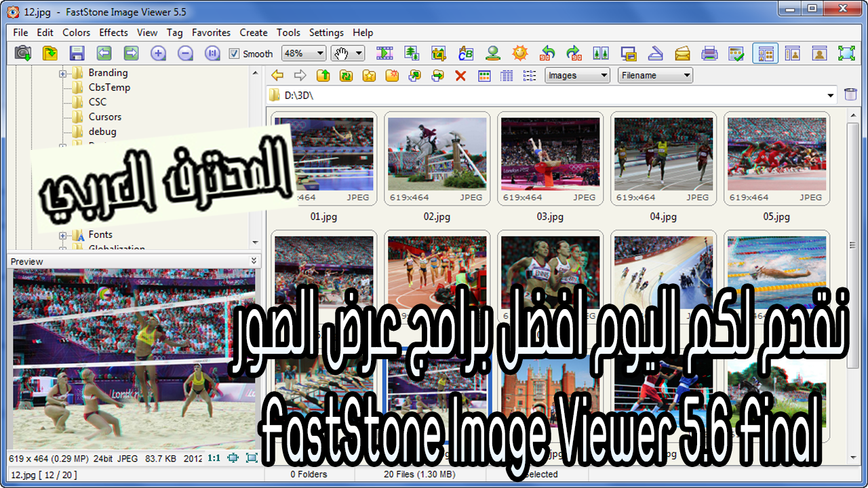Toggle the Smooth checkbox
Image resolution: width=868 pixels, height=488 pixels.
click(x=235, y=54)
